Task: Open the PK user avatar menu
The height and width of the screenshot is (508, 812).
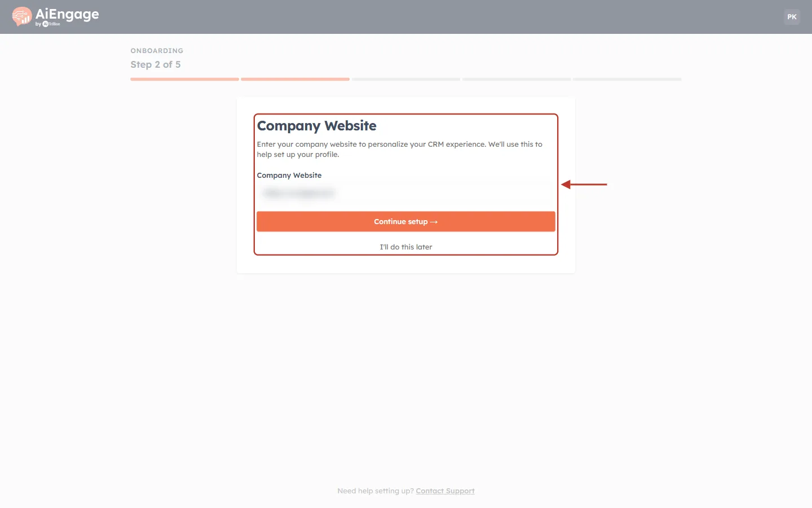Action: tap(792, 17)
